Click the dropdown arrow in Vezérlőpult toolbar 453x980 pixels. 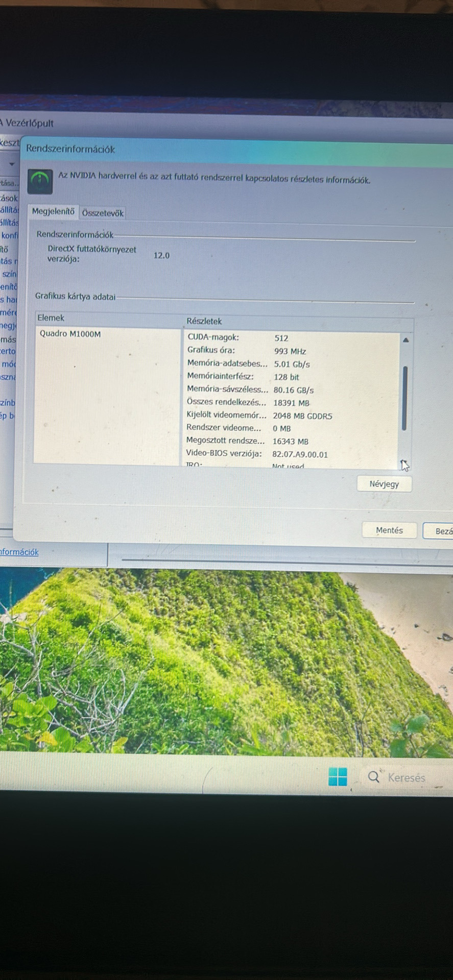point(11,164)
